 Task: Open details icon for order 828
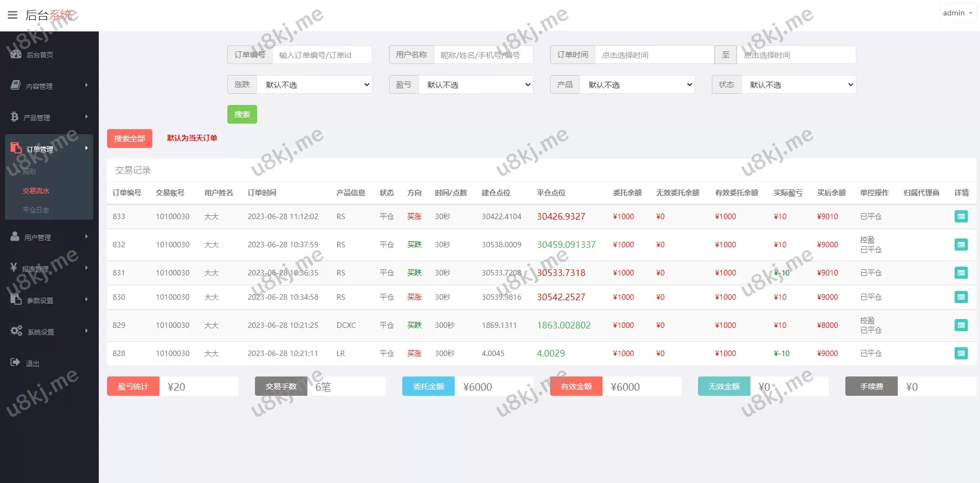coord(961,353)
